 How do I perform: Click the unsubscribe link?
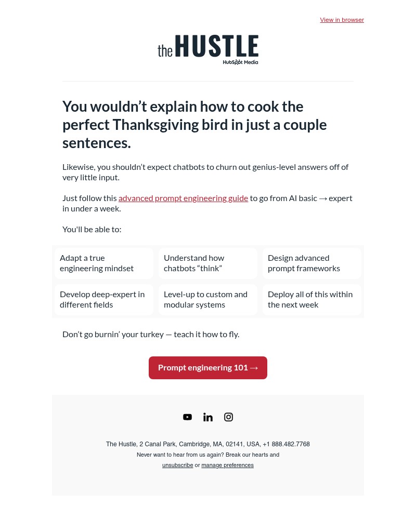[x=177, y=465]
